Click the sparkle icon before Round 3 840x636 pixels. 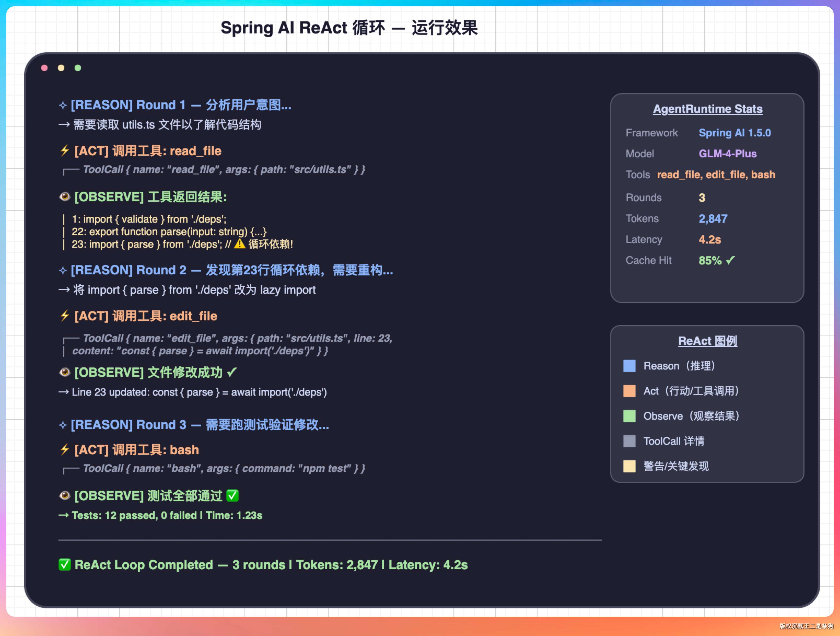point(63,425)
